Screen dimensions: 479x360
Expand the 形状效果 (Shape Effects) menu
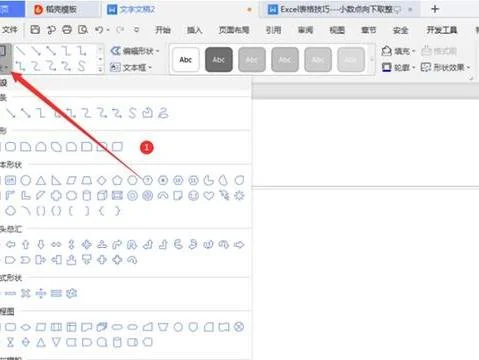(x=446, y=68)
